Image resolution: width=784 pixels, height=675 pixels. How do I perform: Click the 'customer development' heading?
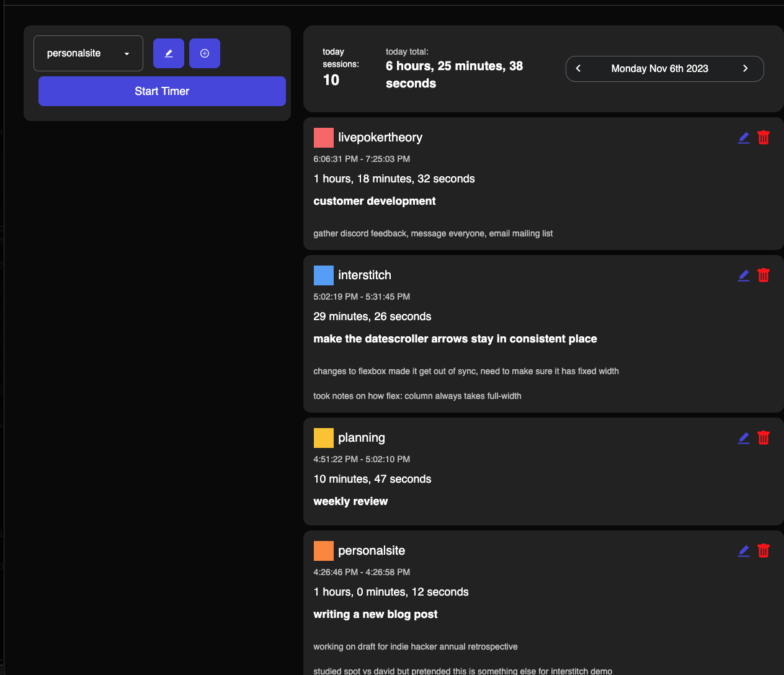click(x=375, y=201)
